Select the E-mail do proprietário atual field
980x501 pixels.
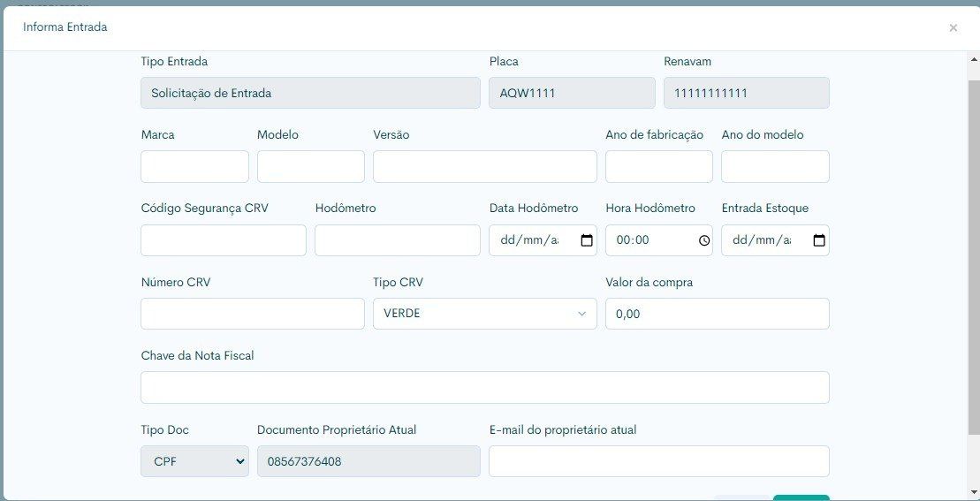[x=658, y=461]
